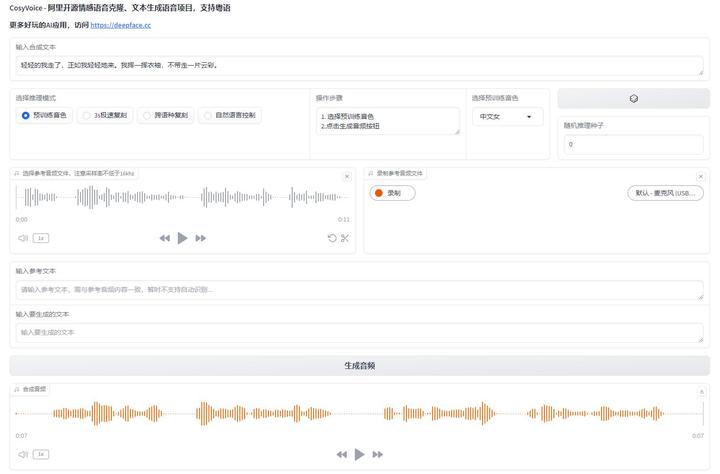Image resolution: width=720 pixels, height=474 pixels.
Task: Click the 选择推理模式 label
Action: (x=36, y=98)
